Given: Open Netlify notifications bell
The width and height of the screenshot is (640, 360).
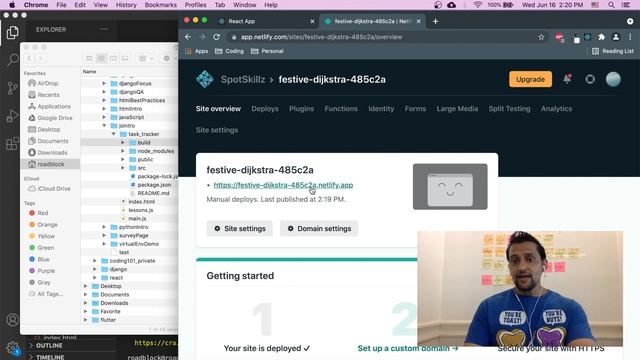Looking at the screenshot, I should [567, 79].
